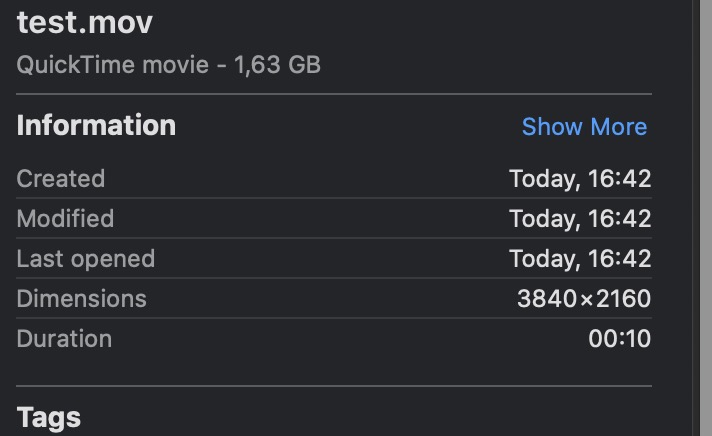712x436 pixels.
Task: Select the Duration row label
Action: (x=65, y=339)
